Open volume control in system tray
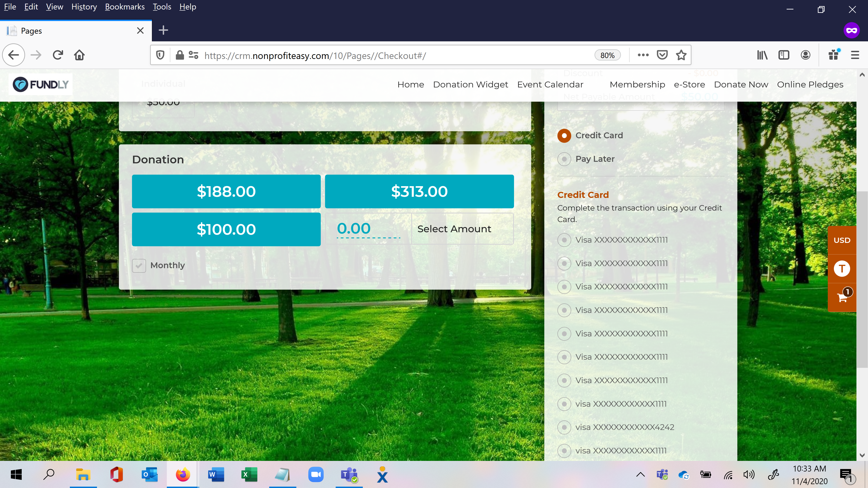868x488 pixels. tap(749, 474)
